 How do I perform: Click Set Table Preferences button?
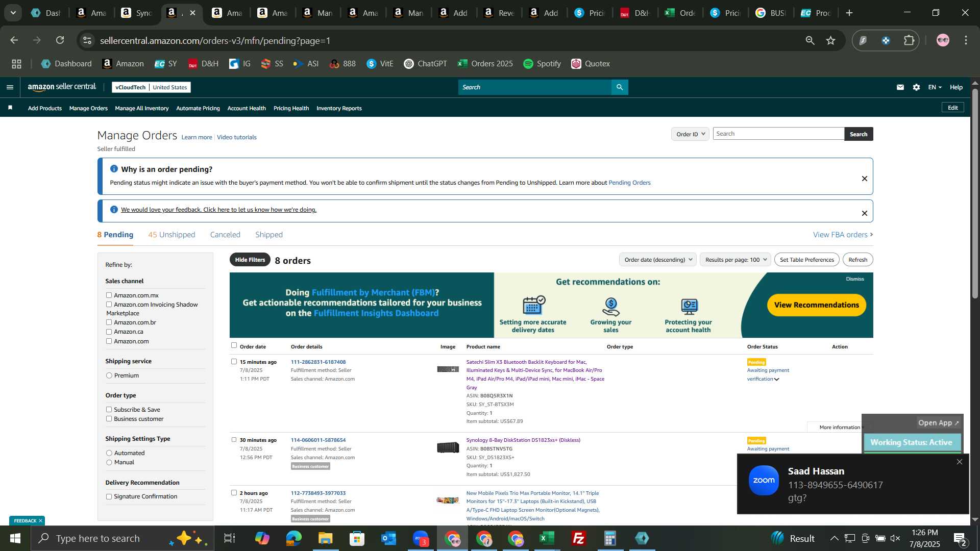pyautogui.click(x=807, y=260)
